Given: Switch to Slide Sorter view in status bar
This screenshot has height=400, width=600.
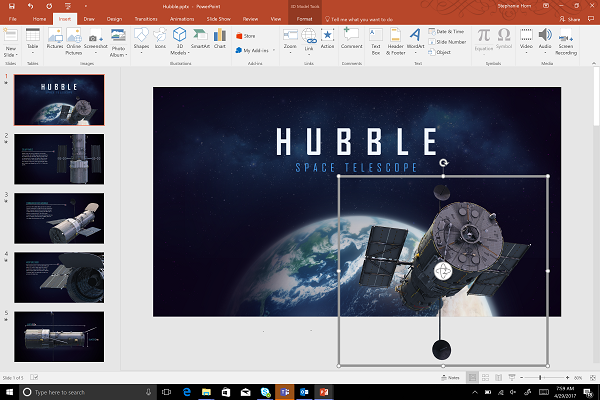Looking at the screenshot, I should pos(487,378).
